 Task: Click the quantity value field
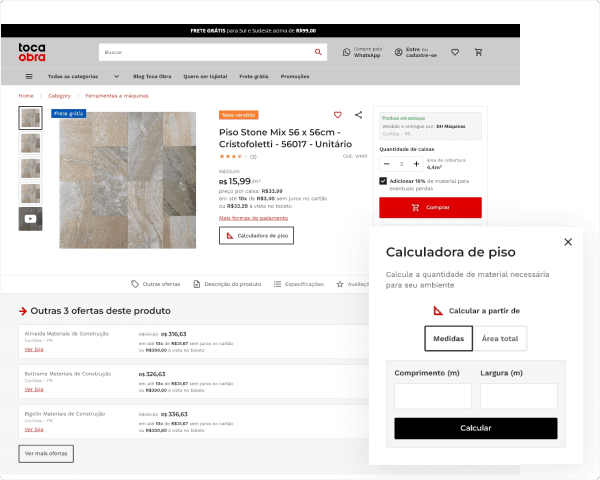click(401, 164)
